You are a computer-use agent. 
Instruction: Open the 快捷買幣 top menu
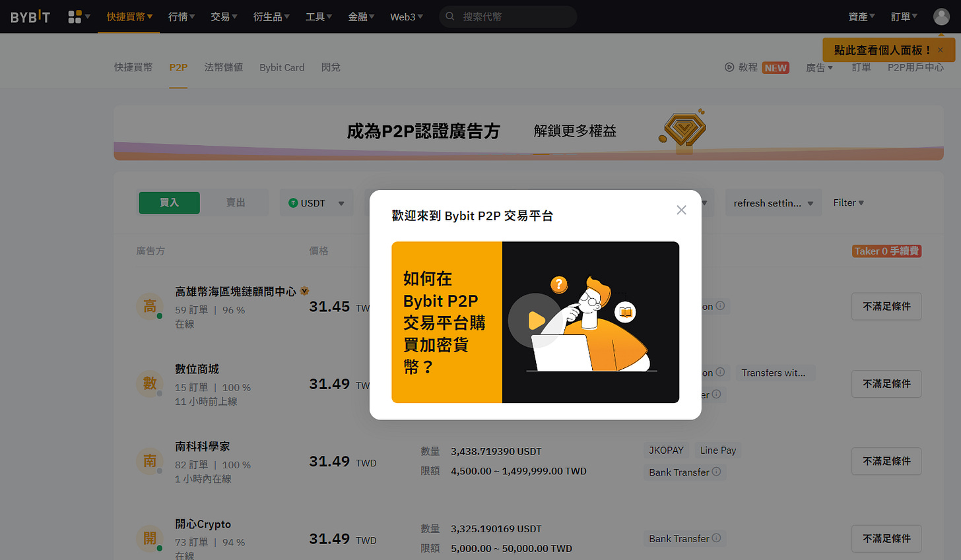(x=129, y=16)
